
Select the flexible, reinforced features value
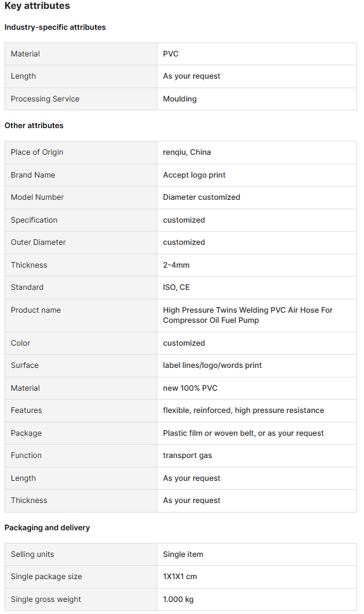244,410
